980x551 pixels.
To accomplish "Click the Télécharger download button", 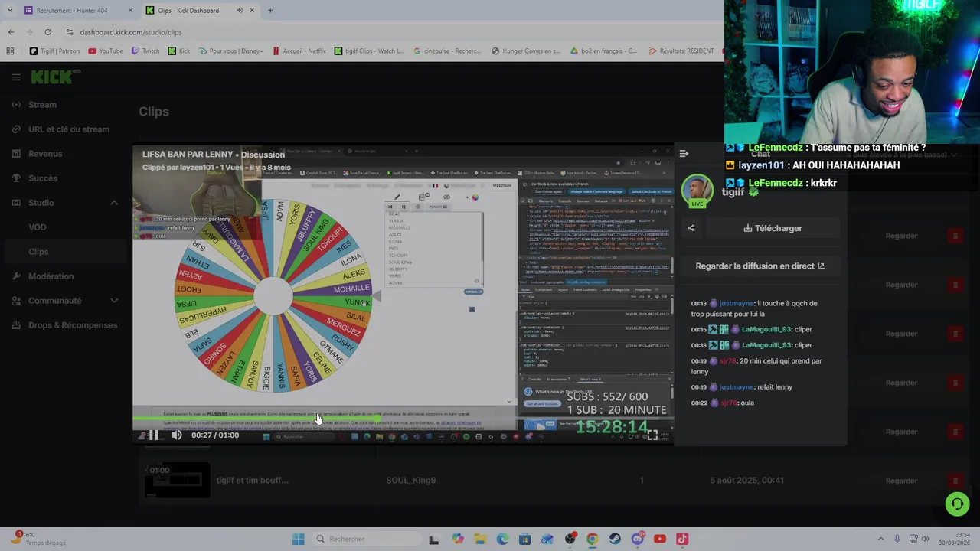I will coord(773,228).
